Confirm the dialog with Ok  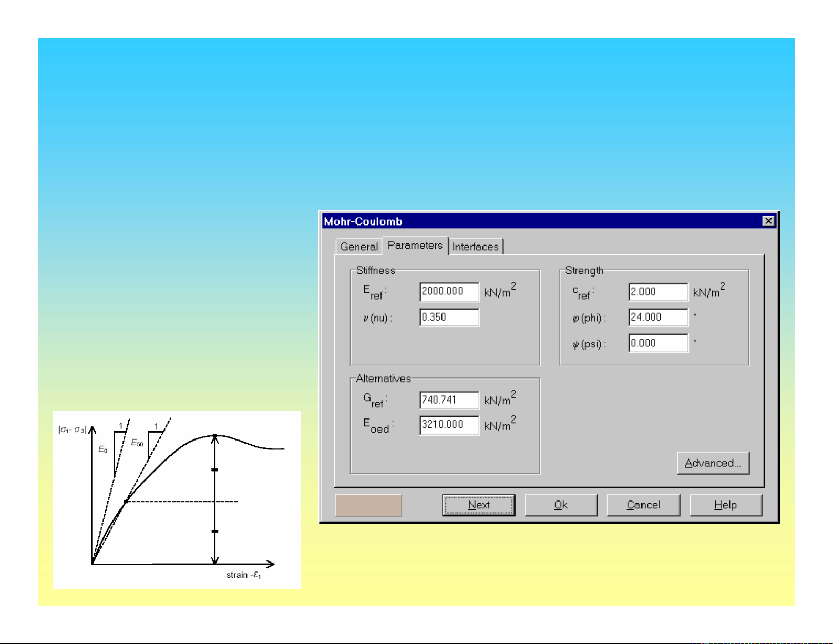(x=561, y=505)
